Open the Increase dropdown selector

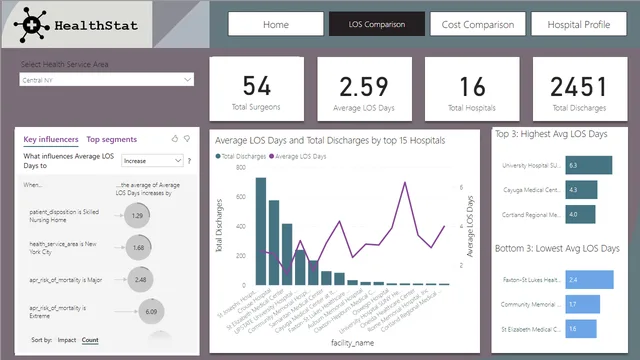[152, 161]
